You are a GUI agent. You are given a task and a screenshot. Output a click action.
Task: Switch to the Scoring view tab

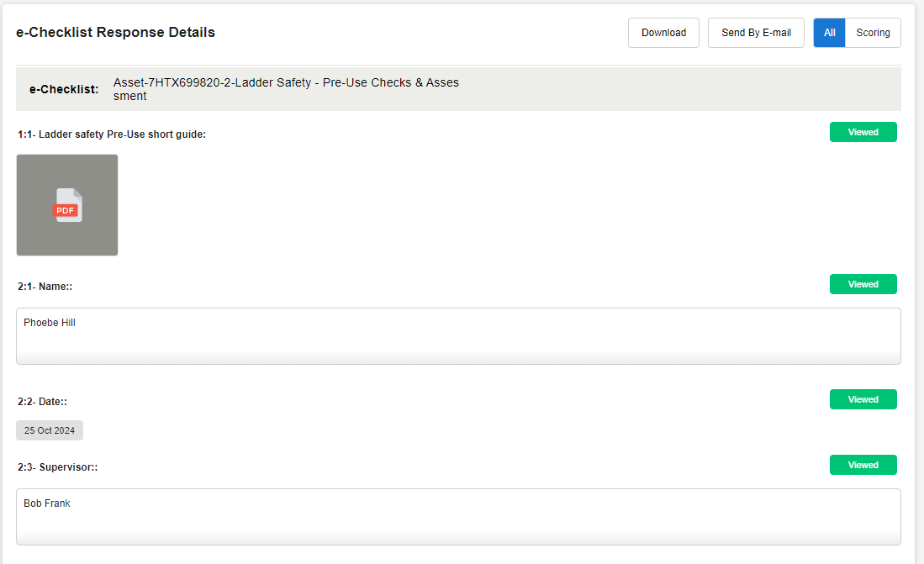click(873, 33)
